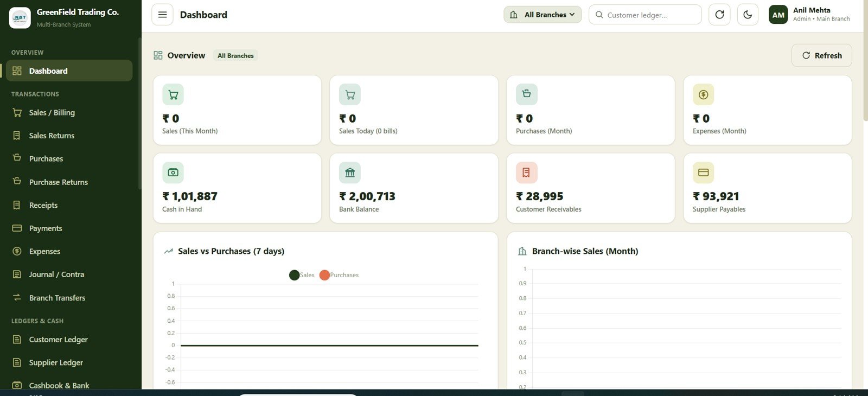Click the Branch Transfers arrows icon

pyautogui.click(x=17, y=297)
